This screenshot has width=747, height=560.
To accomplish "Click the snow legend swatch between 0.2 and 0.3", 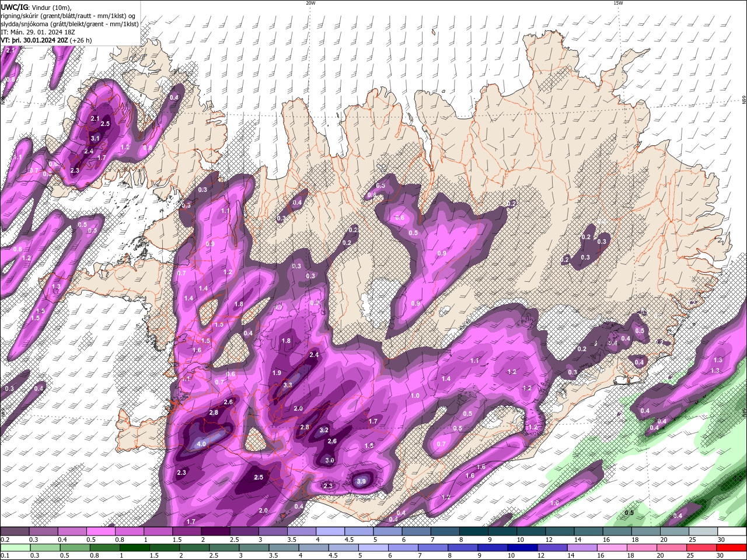I will click(15, 531).
